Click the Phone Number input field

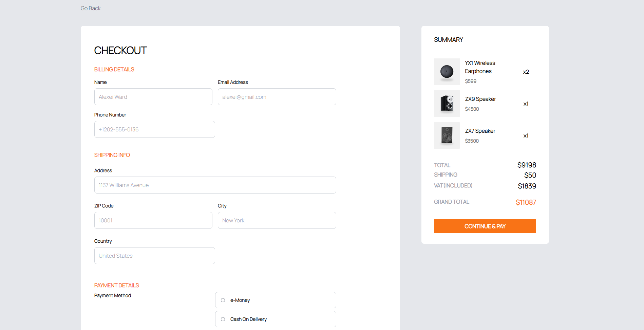click(154, 129)
